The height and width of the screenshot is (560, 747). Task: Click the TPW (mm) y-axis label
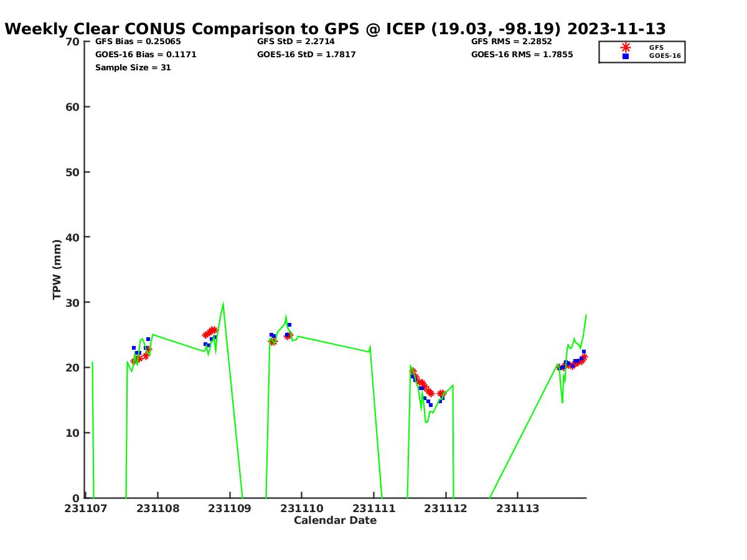pos(57,269)
